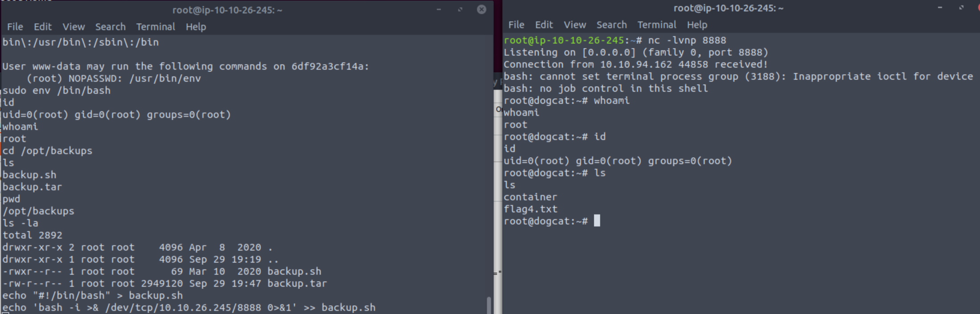Image resolution: width=980 pixels, height=314 pixels.
Task: Click the 69-byte backup.sh listing row
Action: pos(161,271)
